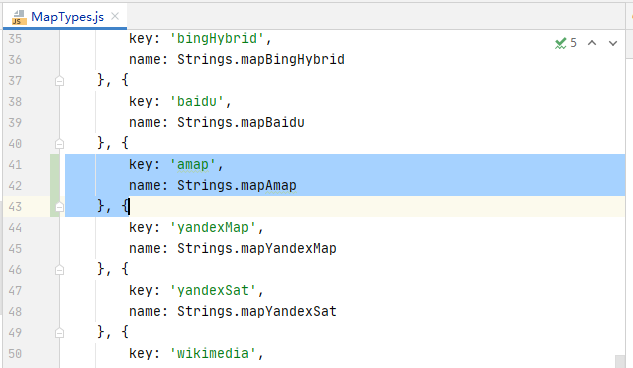Click line number 50 in the gutter
The width and height of the screenshot is (633, 368).
click(x=15, y=353)
